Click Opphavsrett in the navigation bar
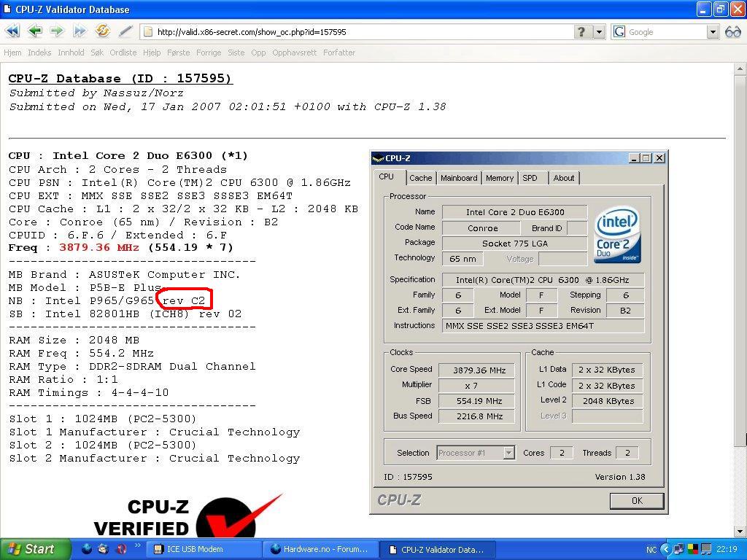This screenshot has width=747, height=560. 295,52
